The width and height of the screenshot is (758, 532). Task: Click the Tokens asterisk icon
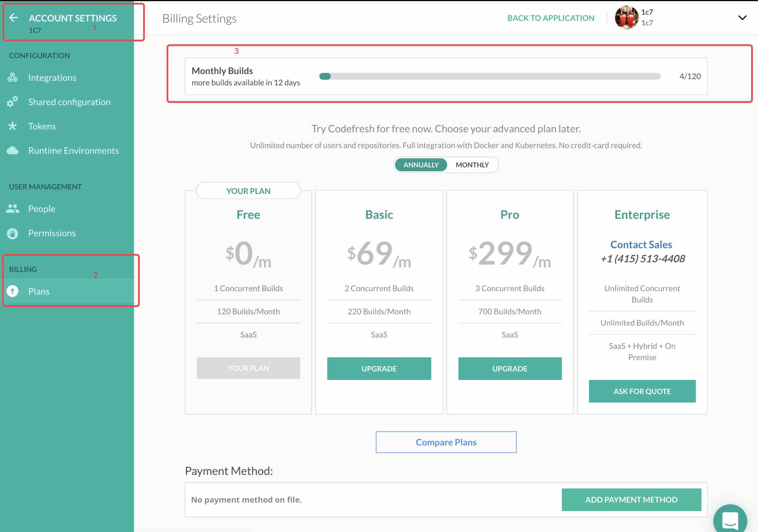pyautogui.click(x=12, y=126)
